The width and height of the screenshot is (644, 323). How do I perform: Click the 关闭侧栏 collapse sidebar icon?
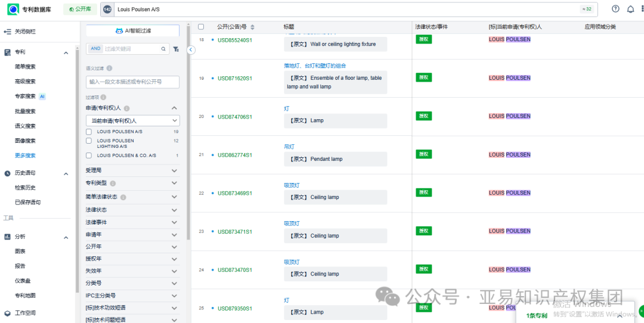[8, 31]
